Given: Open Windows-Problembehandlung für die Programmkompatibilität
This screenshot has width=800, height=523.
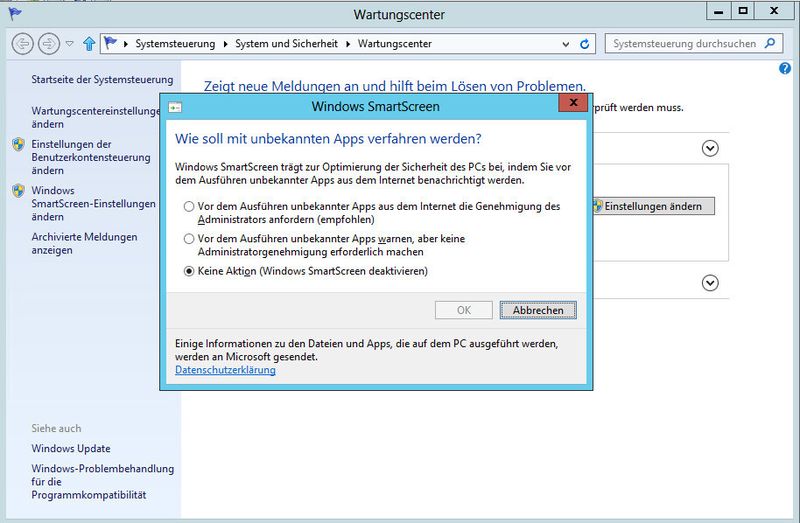Looking at the screenshot, I should point(103,482).
